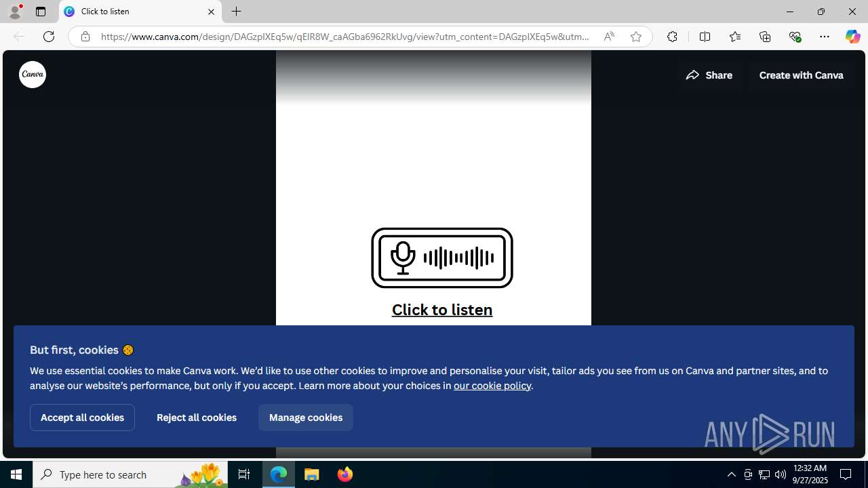The height and width of the screenshot is (488, 868).
Task: Open Copilot sidebar icon
Action: tap(852, 37)
